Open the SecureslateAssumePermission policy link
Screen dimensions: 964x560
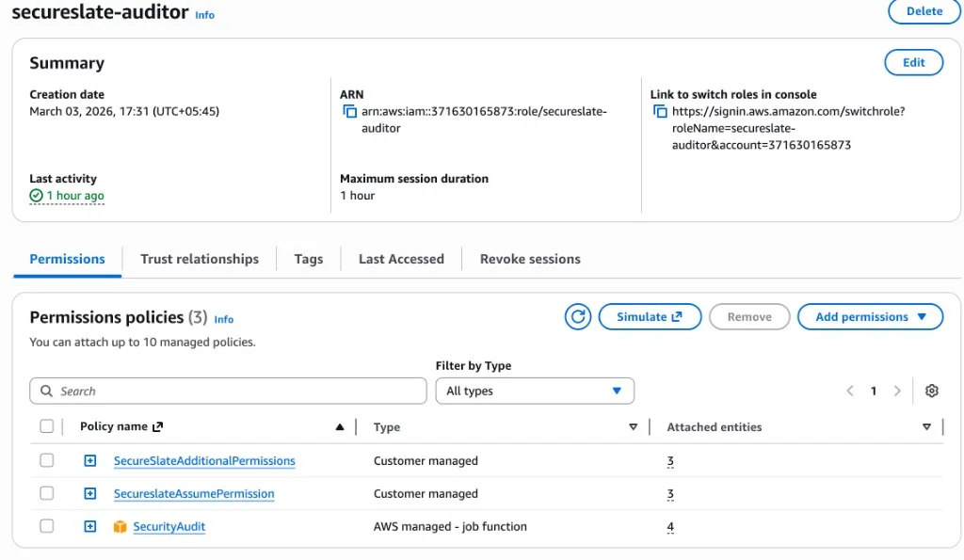[194, 493]
